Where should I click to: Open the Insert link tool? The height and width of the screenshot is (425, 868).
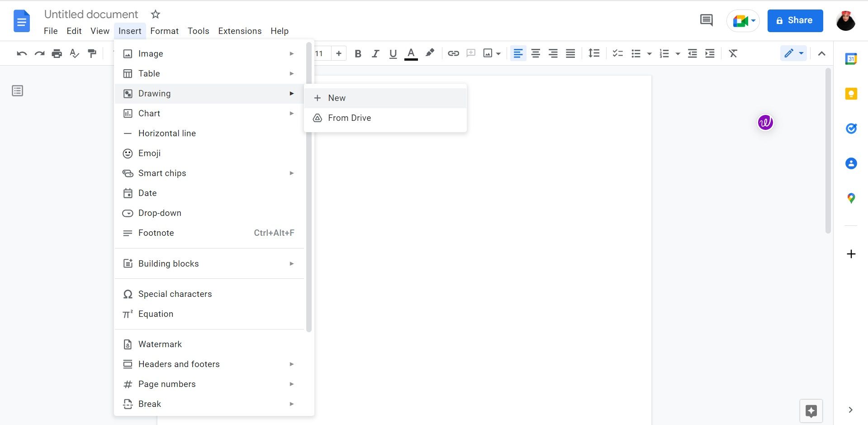[453, 53]
